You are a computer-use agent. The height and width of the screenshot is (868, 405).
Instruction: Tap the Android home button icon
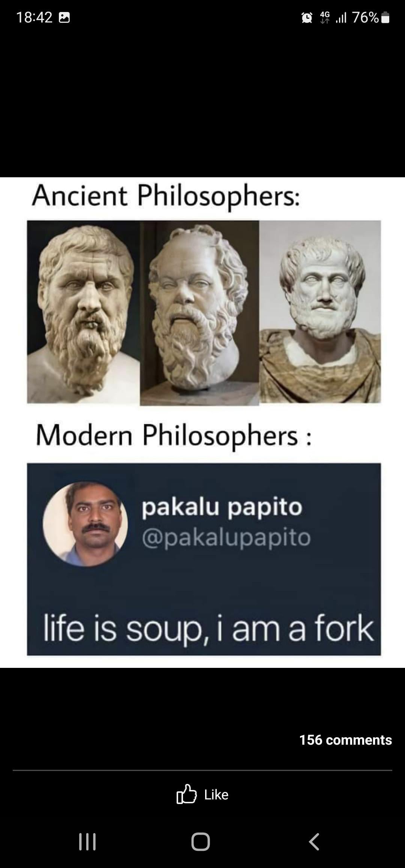coord(201,842)
